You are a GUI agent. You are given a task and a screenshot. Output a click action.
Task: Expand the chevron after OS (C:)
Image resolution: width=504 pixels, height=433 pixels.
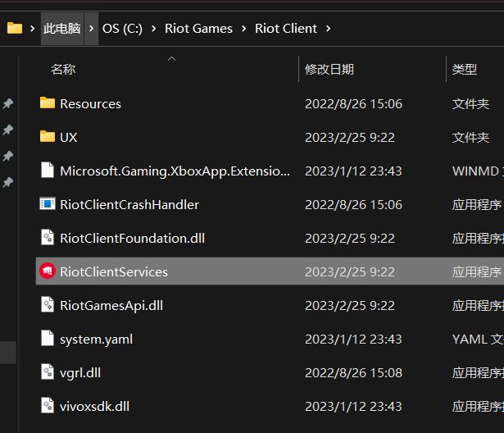(153, 29)
